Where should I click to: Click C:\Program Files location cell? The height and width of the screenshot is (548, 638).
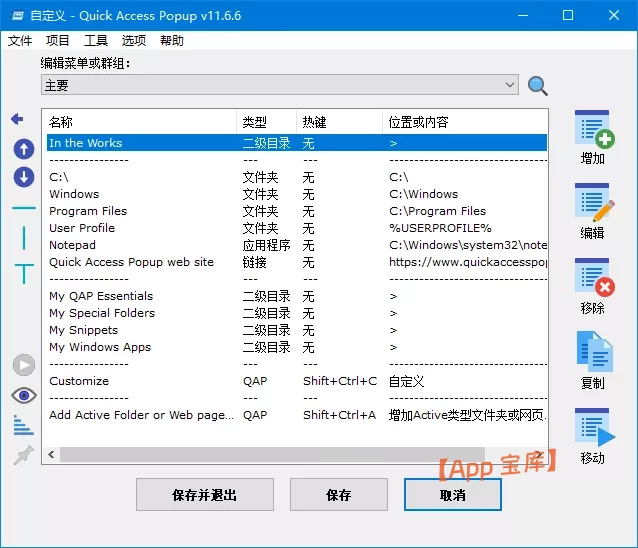(x=437, y=211)
